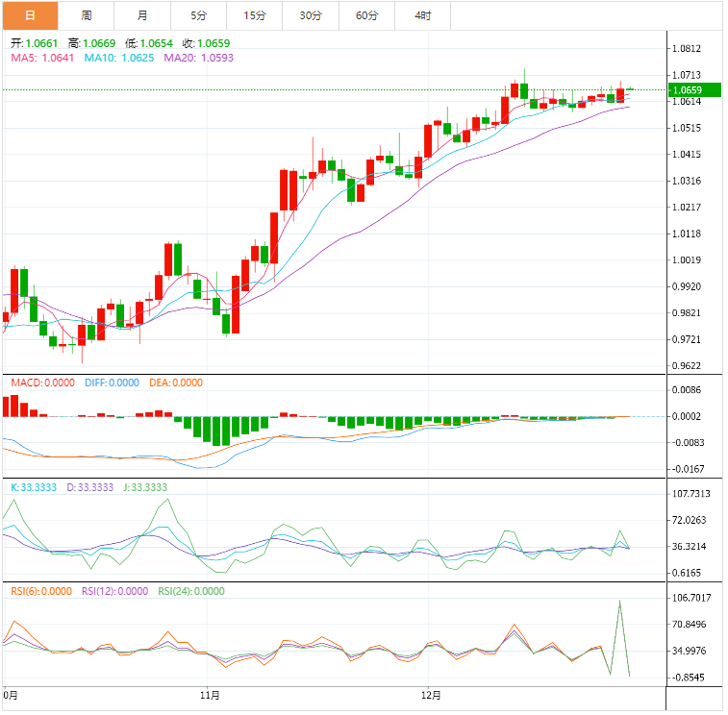Click the MACD indicator label
Image resolution: width=728 pixels, height=715 pixels.
(x=42, y=382)
